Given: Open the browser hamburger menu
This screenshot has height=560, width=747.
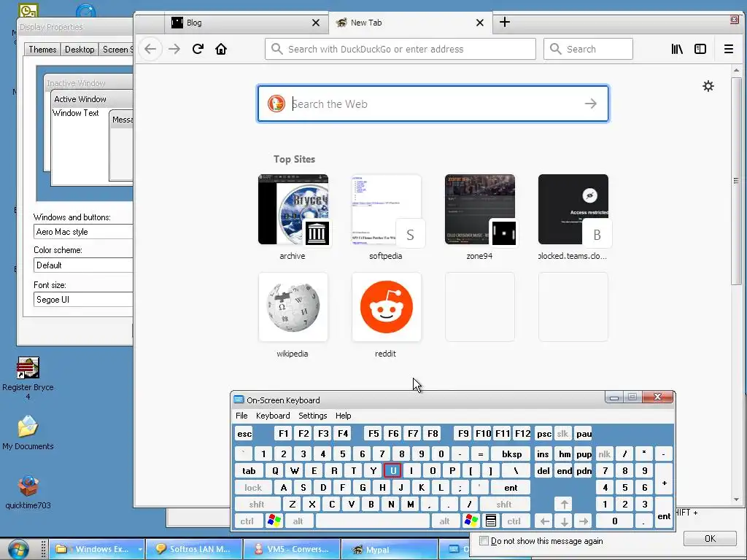Looking at the screenshot, I should pyautogui.click(x=729, y=49).
